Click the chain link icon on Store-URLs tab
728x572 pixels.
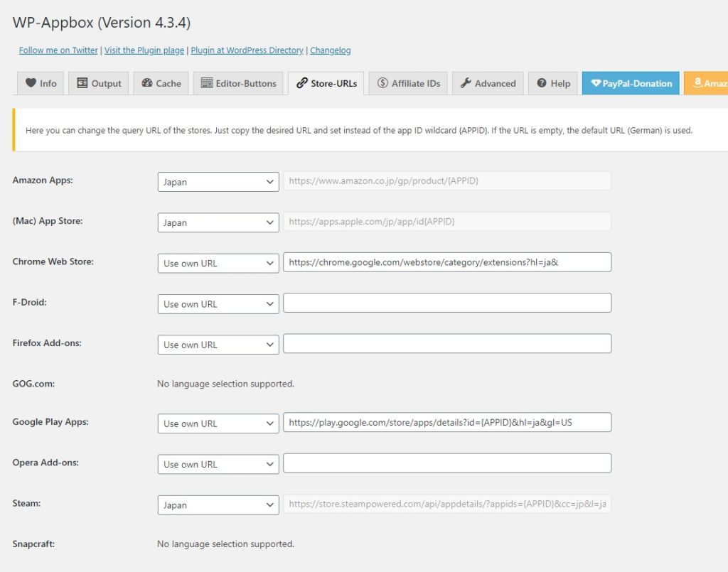pyautogui.click(x=301, y=83)
